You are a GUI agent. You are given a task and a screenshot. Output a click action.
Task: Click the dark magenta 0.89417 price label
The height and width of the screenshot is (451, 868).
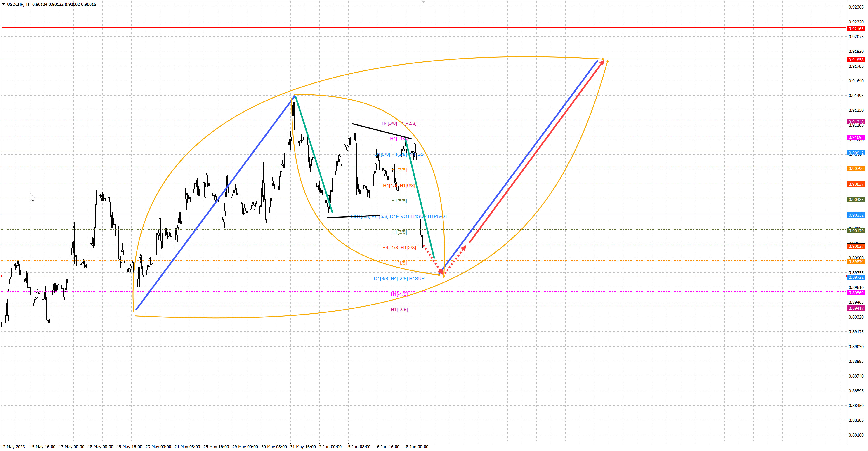[856, 308]
